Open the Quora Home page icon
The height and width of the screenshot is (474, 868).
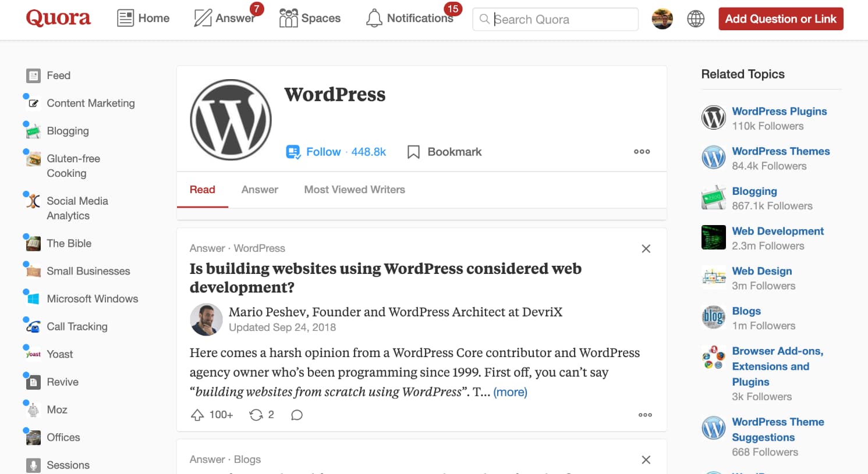[125, 18]
